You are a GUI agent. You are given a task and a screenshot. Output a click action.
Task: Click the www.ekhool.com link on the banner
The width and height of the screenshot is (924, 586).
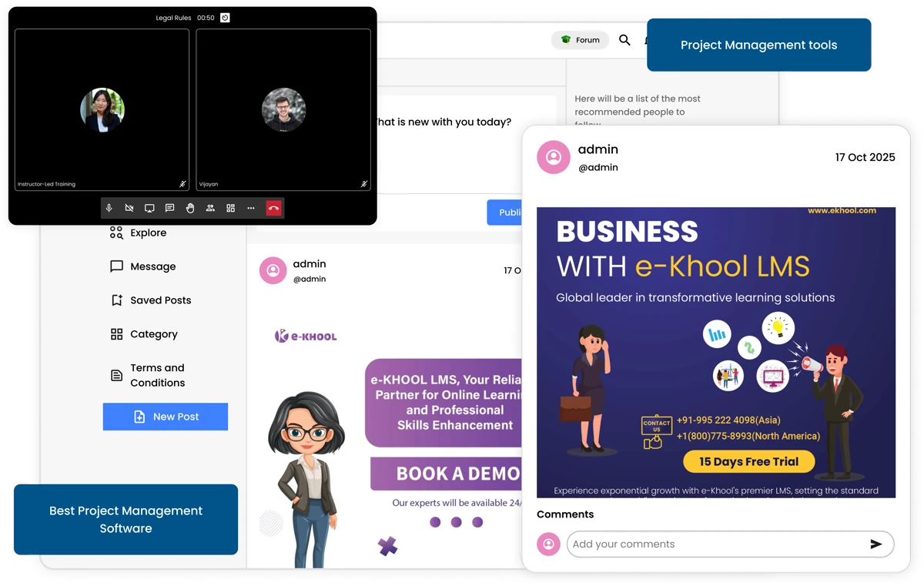click(842, 210)
